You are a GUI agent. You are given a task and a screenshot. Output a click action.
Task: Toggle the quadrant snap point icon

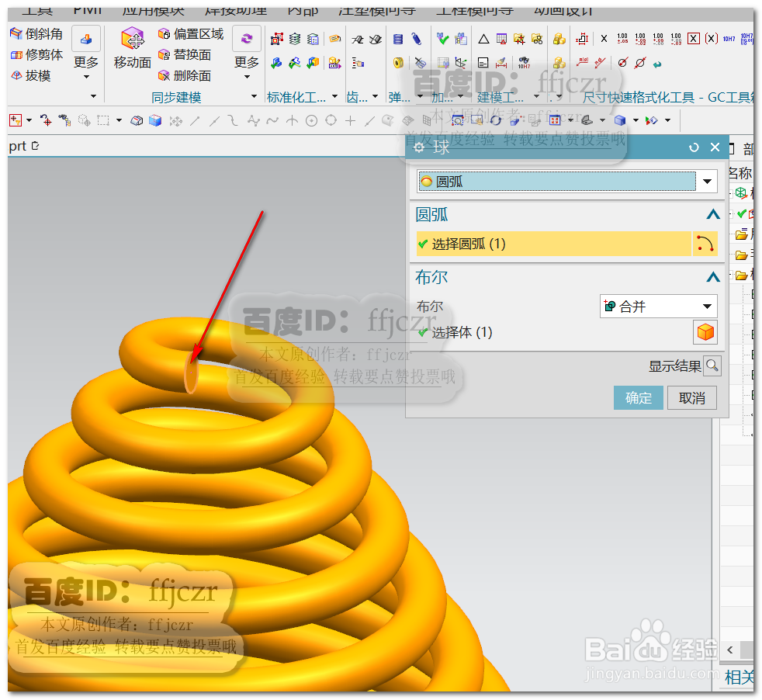[x=331, y=120]
